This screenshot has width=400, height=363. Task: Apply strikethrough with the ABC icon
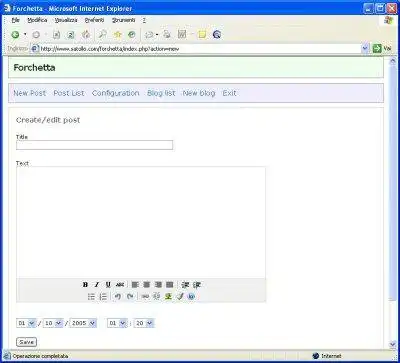(120, 285)
